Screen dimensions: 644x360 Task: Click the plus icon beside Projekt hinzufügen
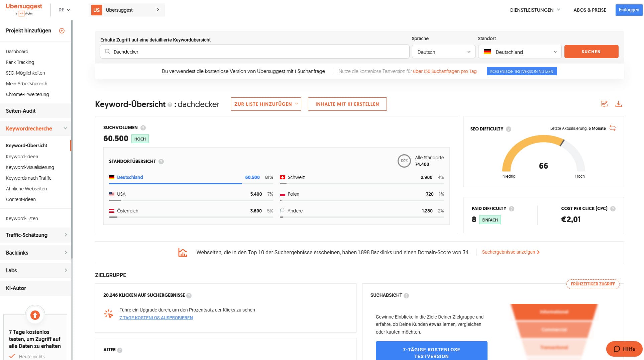pos(62,31)
